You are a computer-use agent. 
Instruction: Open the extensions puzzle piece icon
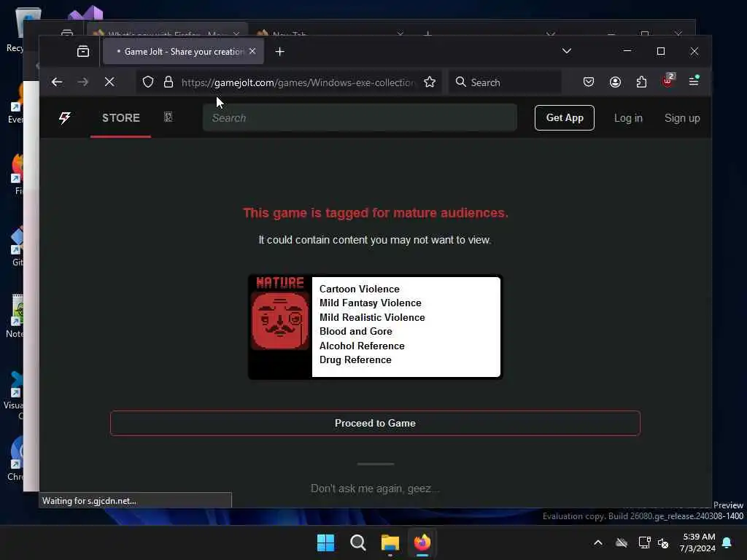click(641, 82)
